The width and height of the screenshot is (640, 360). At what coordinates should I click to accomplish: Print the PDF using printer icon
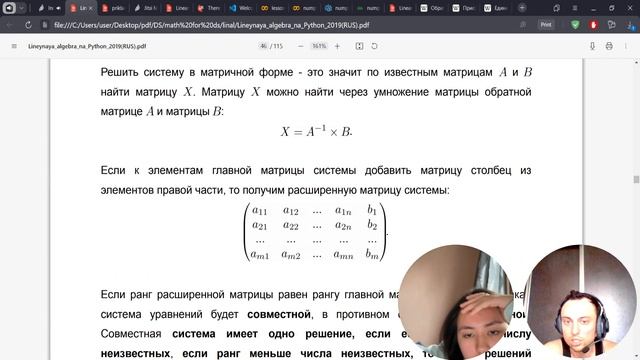(609, 46)
